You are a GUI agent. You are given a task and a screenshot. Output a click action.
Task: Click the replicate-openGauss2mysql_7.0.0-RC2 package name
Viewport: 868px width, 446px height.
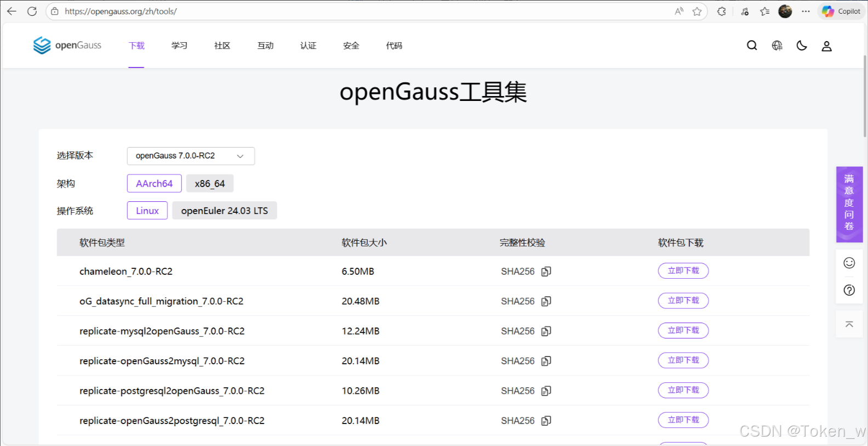click(x=162, y=361)
